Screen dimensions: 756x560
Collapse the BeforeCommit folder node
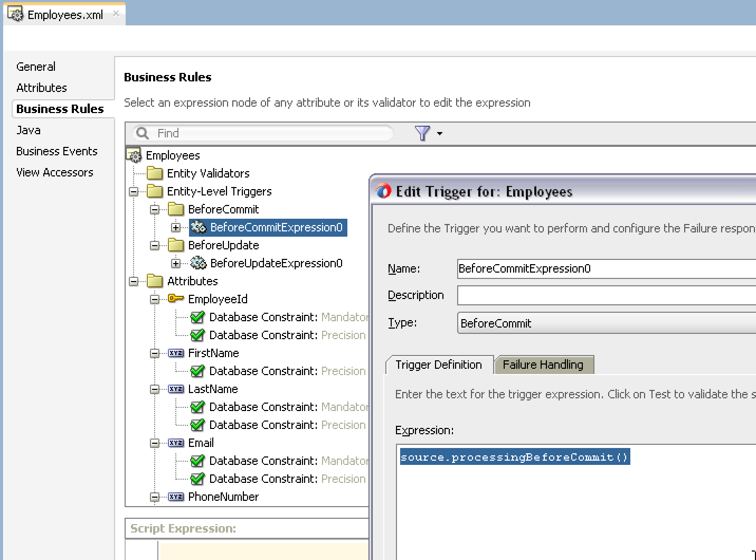155,209
